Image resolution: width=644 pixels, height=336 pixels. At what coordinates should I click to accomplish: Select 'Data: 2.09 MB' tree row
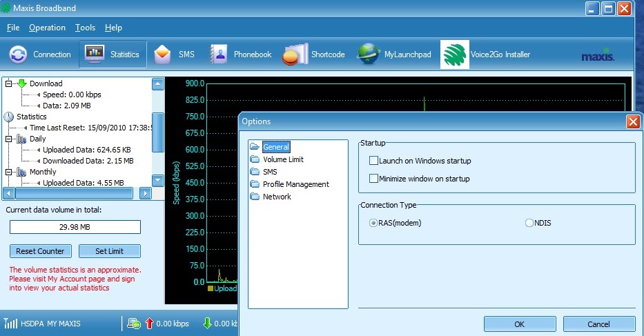[x=67, y=106]
